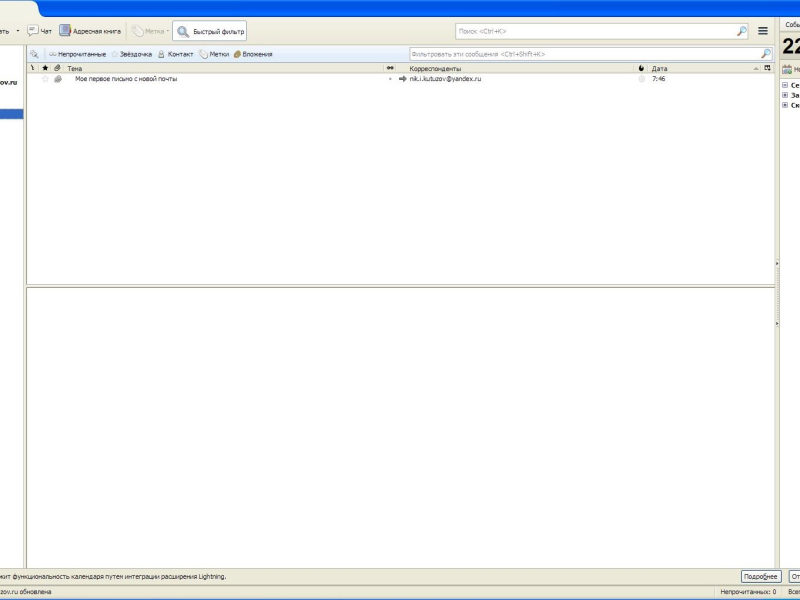Viewport: 800px width, 600px height.
Task: Open the Метка tag dropdown
Action: (x=150, y=31)
